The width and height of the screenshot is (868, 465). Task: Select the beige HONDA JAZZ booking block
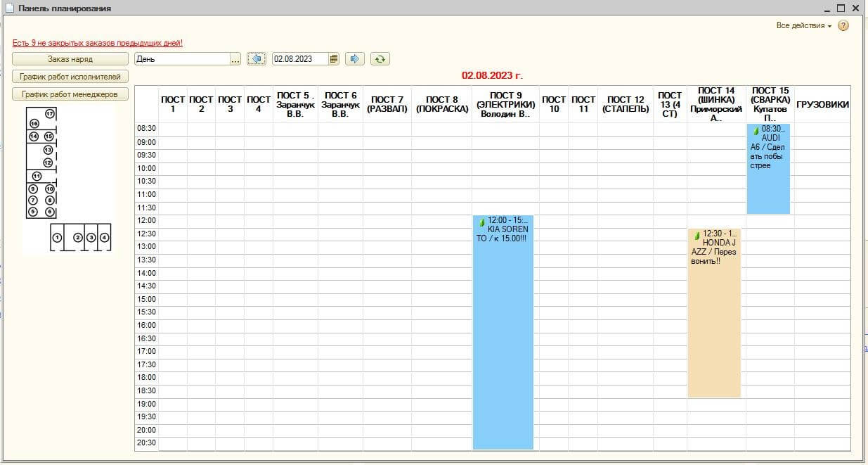714,313
